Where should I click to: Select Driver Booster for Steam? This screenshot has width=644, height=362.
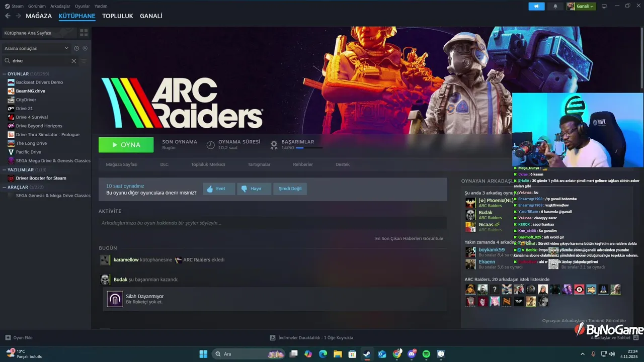click(x=41, y=178)
